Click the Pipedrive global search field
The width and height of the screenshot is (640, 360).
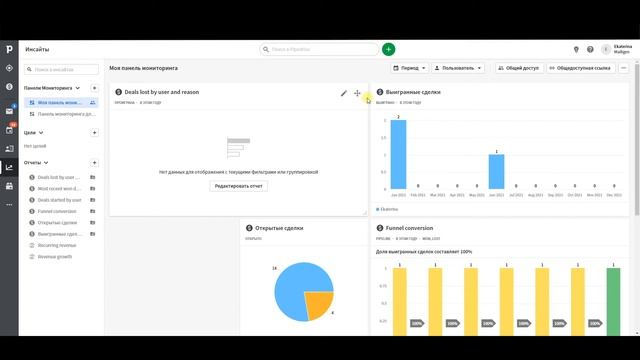(319, 49)
